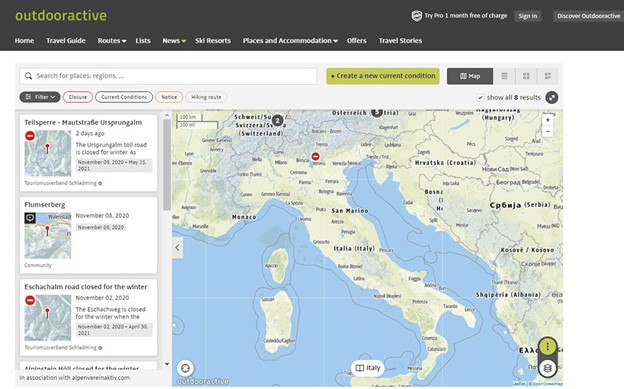Open the Home menu item
Viewport: 624px width, 389px height.
(x=24, y=41)
